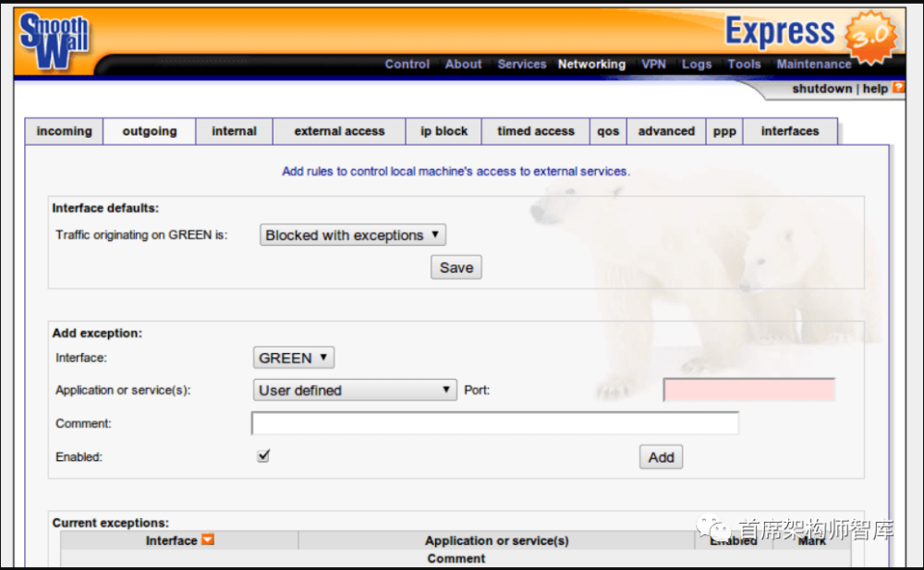Switch to the advanced tab
Viewport: 924px width, 570px height.
[666, 131]
